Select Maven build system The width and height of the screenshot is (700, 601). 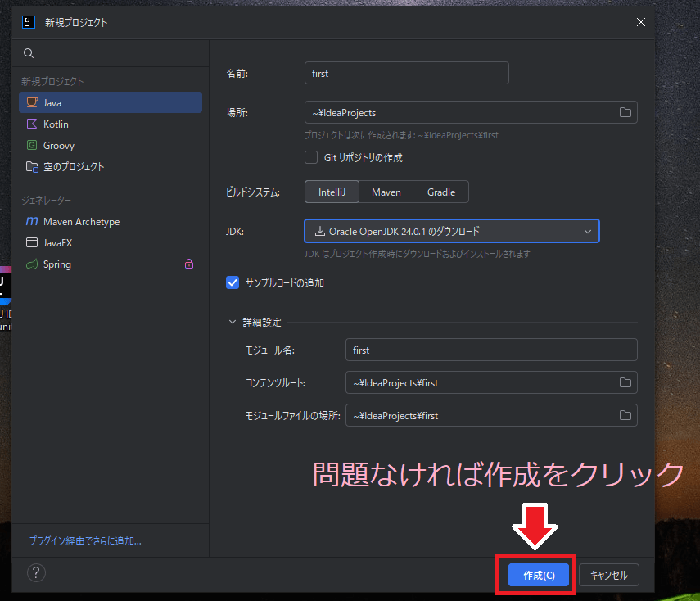pyautogui.click(x=386, y=192)
